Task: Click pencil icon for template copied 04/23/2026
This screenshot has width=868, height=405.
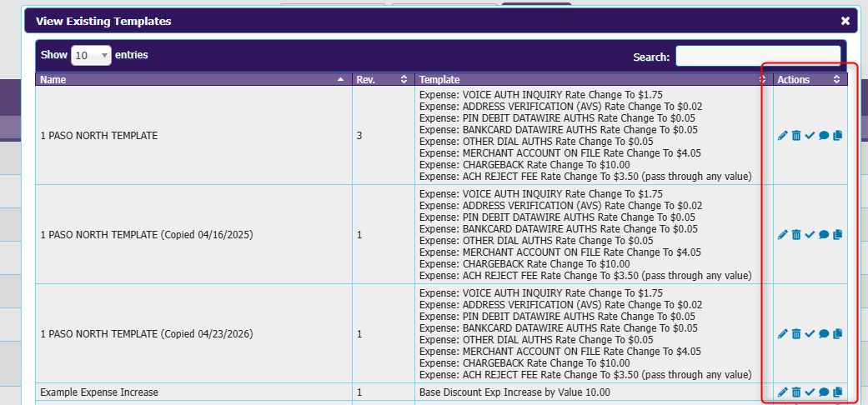Action: pos(782,333)
